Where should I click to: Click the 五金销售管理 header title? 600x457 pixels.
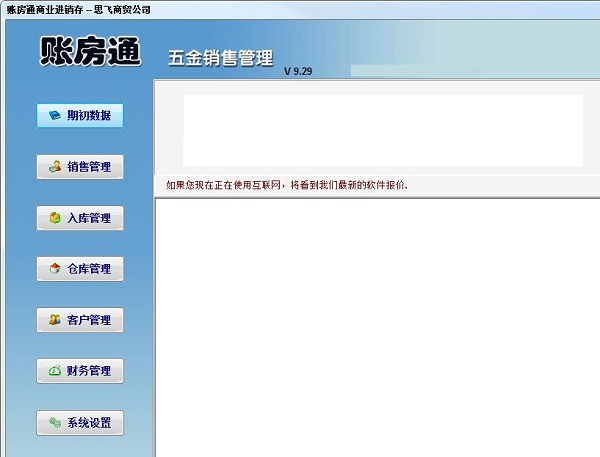[x=221, y=58]
